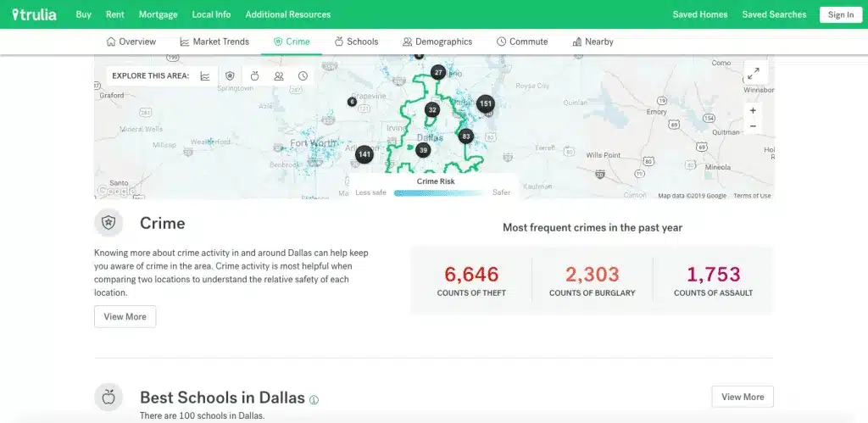Click the schools apple icon on map
The image size is (868, 423).
(254, 76)
